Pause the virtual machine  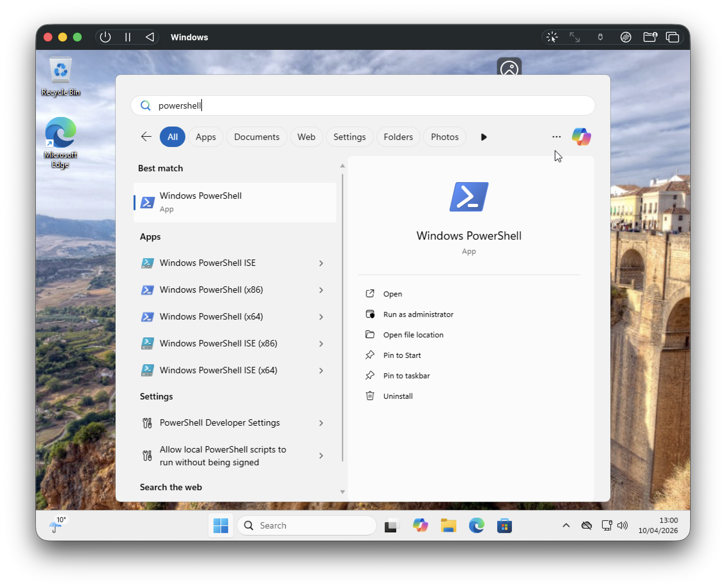pos(128,37)
